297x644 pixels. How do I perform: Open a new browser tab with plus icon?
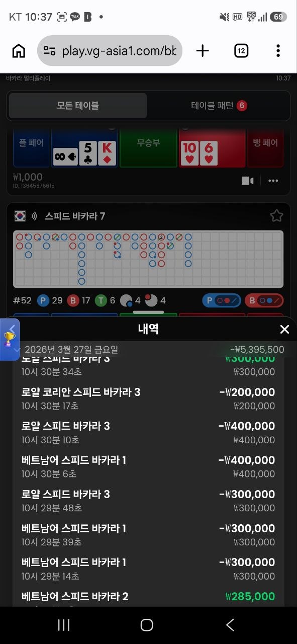click(x=203, y=50)
